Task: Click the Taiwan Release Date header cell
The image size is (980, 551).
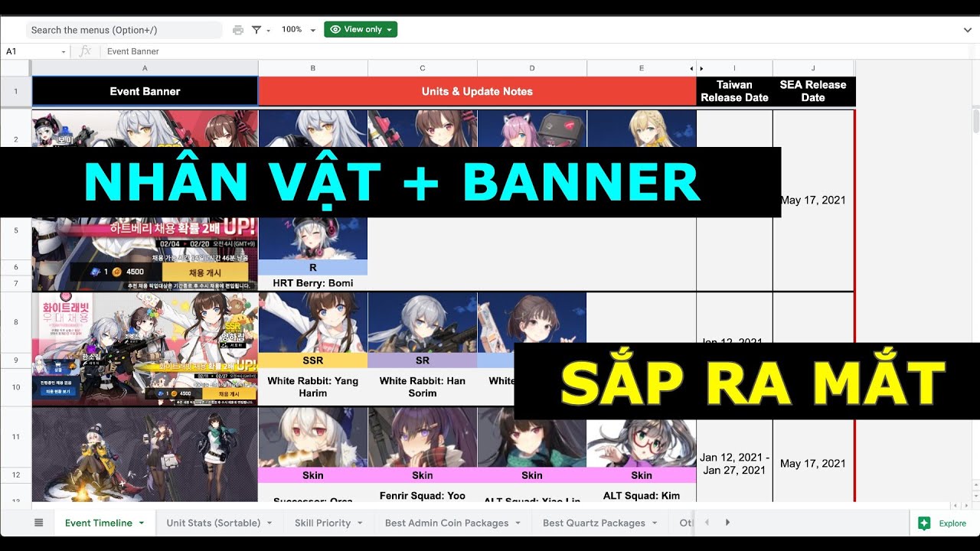Action: pos(734,91)
